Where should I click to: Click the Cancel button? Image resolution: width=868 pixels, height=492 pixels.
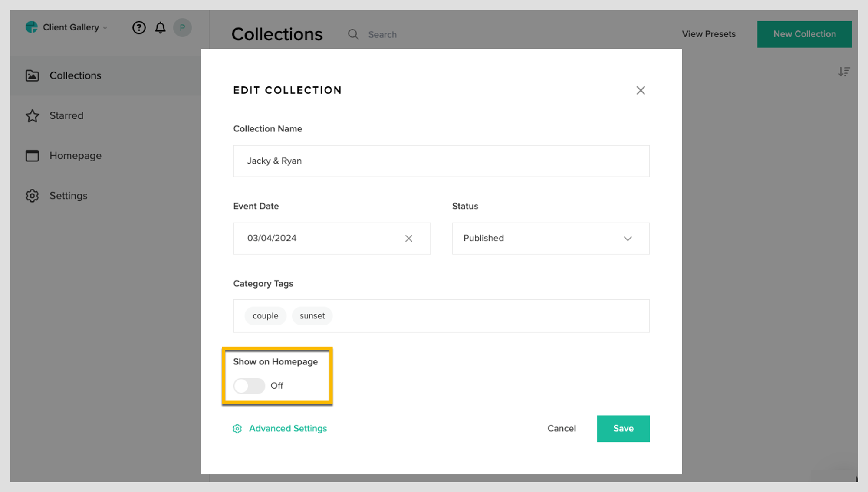[561, 429]
